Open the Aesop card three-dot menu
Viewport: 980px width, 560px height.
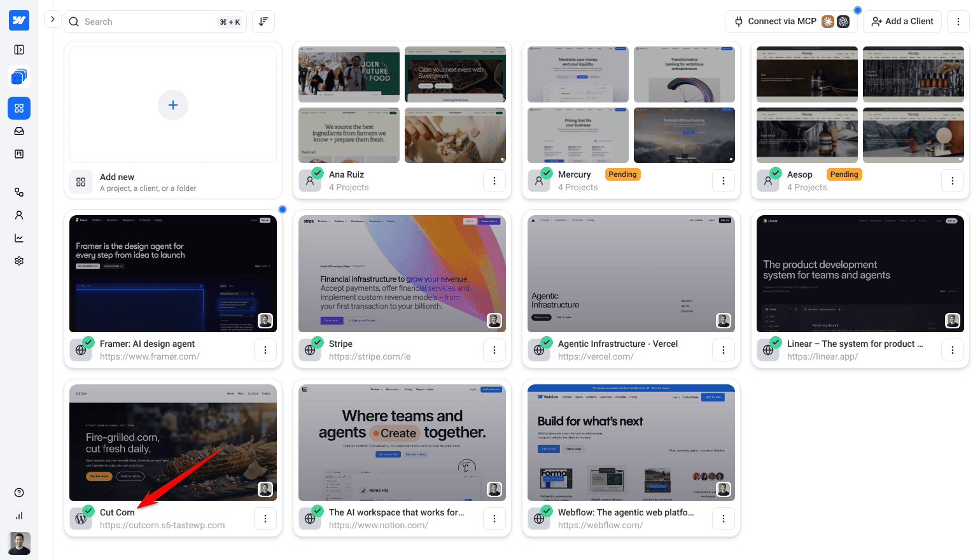click(x=953, y=181)
